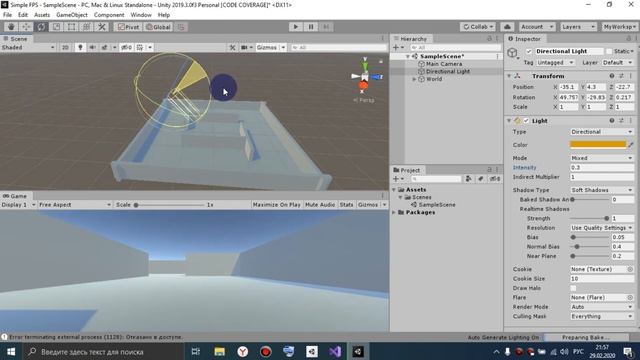Lock the Inspector panel

click(x=629, y=38)
